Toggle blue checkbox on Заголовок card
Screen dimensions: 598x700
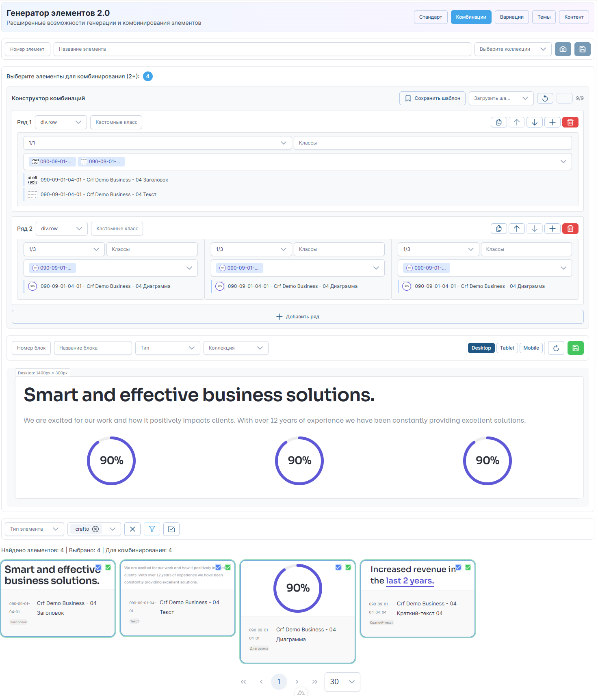tap(98, 567)
